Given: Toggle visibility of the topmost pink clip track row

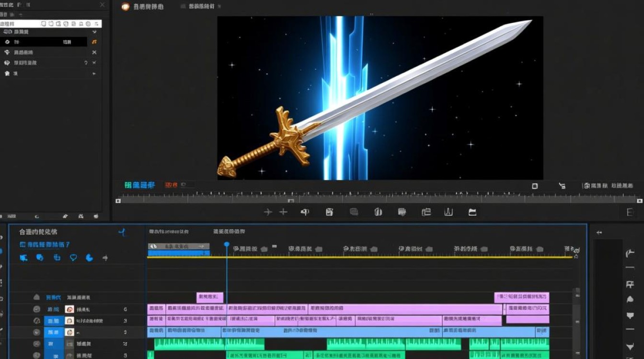Looking at the screenshot, I should [x=36, y=309].
